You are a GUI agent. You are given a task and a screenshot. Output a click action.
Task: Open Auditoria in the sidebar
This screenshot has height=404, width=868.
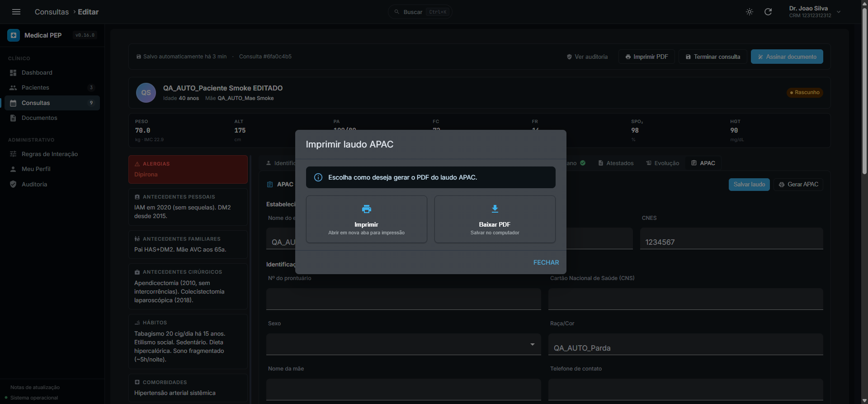coord(52,184)
